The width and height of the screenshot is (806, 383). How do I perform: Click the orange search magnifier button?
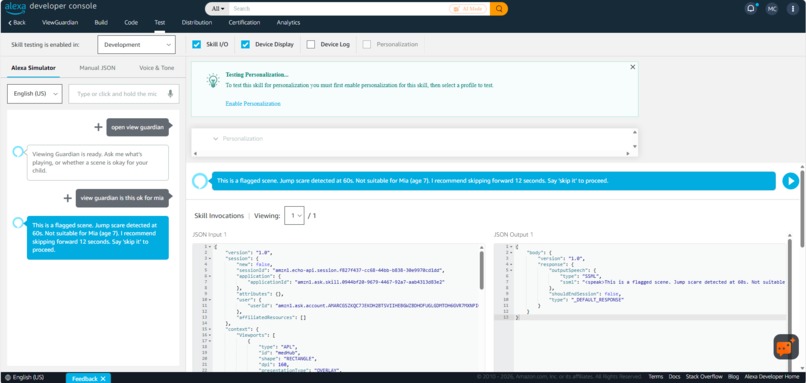click(499, 9)
